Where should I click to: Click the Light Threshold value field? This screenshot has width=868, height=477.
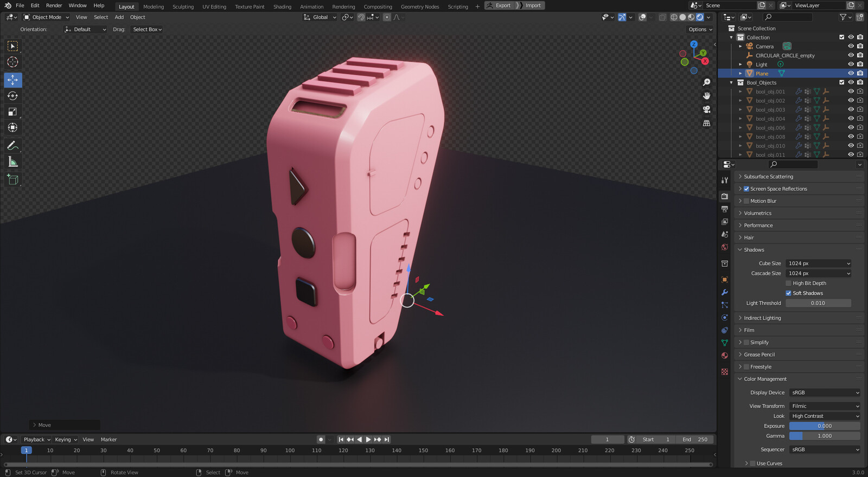(819, 303)
